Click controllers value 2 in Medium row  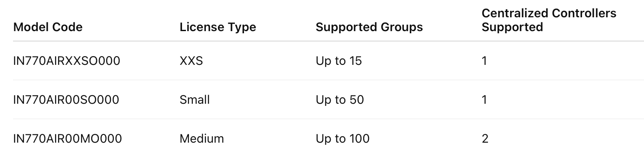pyautogui.click(x=485, y=139)
